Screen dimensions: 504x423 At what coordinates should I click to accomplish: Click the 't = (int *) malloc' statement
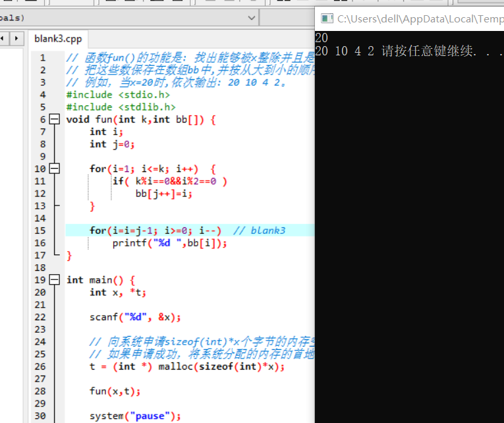[187, 367]
